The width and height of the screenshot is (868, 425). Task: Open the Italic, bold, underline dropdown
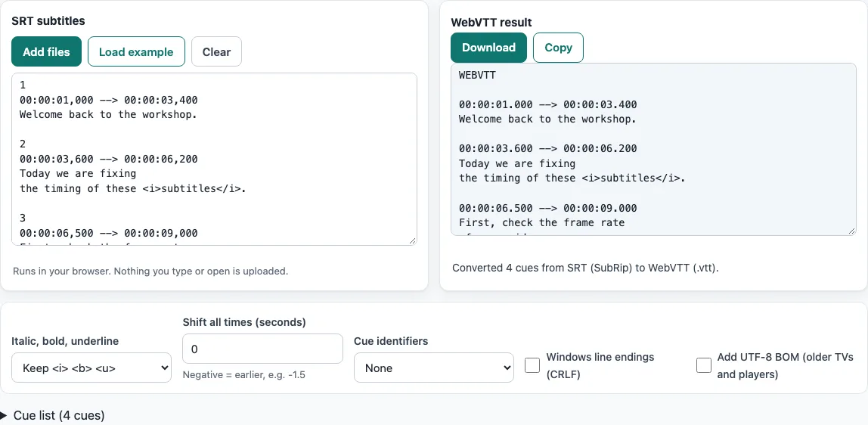[91, 368]
